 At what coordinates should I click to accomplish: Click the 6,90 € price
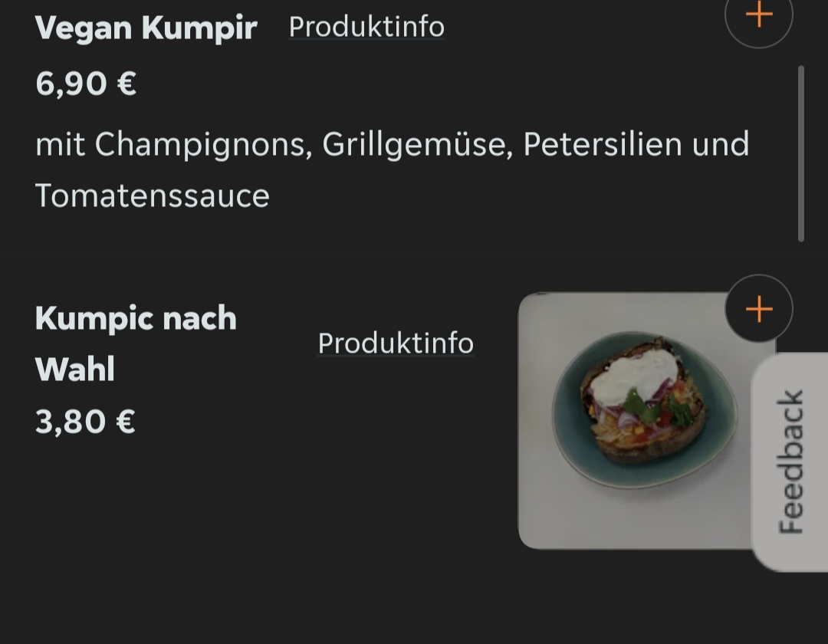[x=86, y=83]
